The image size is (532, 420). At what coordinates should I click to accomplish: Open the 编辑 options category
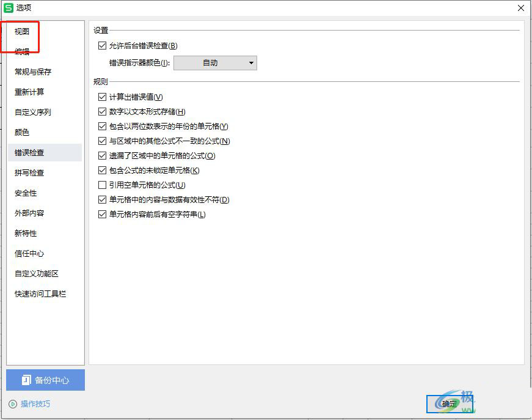22,51
